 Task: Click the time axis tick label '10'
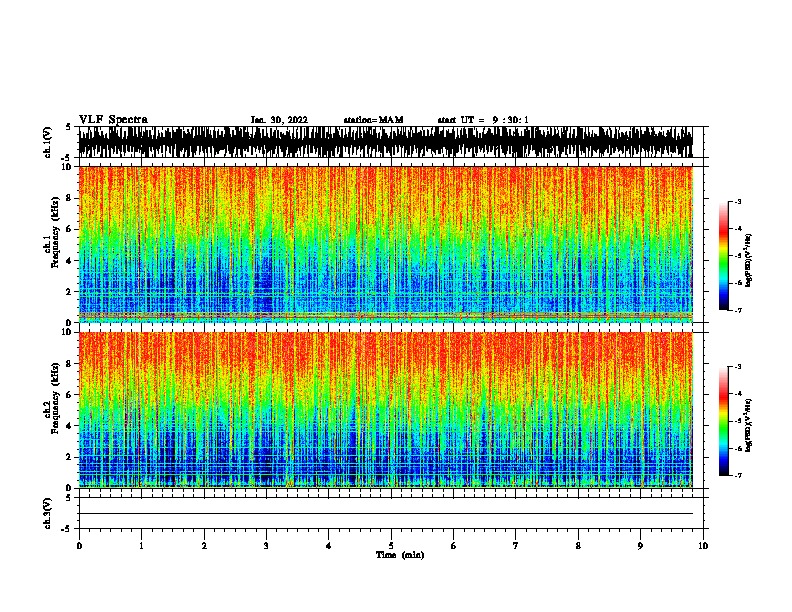tap(703, 546)
